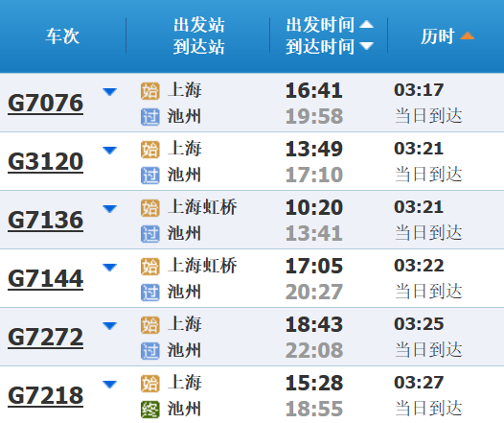504x423 pixels.
Task: Expand stop details for train G3120
Action: tap(109, 151)
